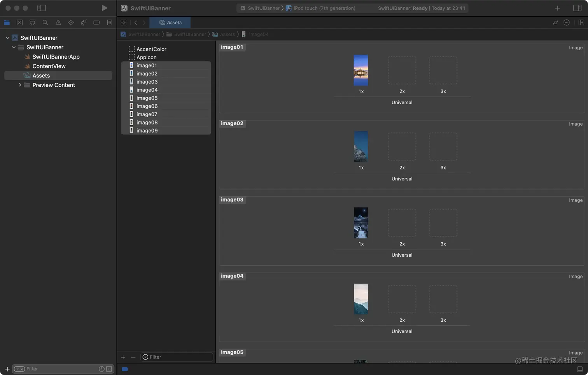
Task: Click the related items grid icon
Action: (x=124, y=23)
